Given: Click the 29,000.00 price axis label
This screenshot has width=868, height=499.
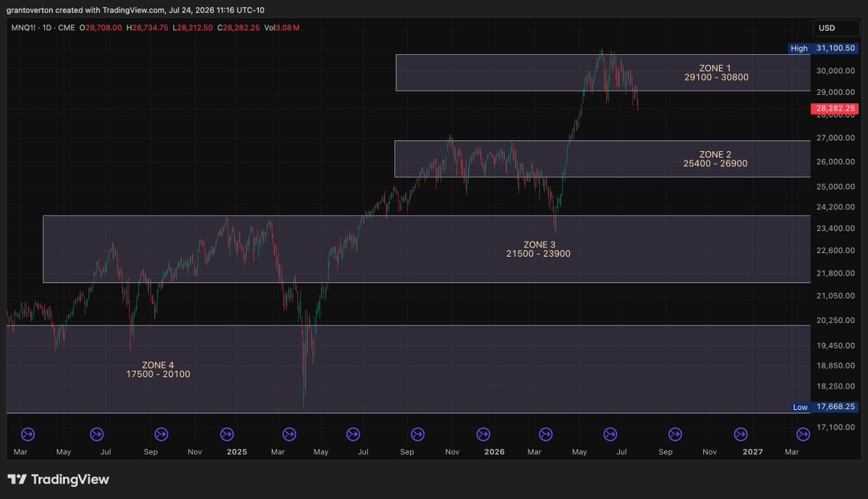Looking at the screenshot, I should (836, 92).
